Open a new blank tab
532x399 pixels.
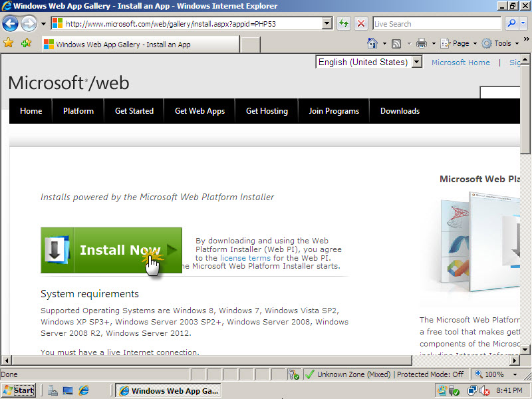click(251, 45)
